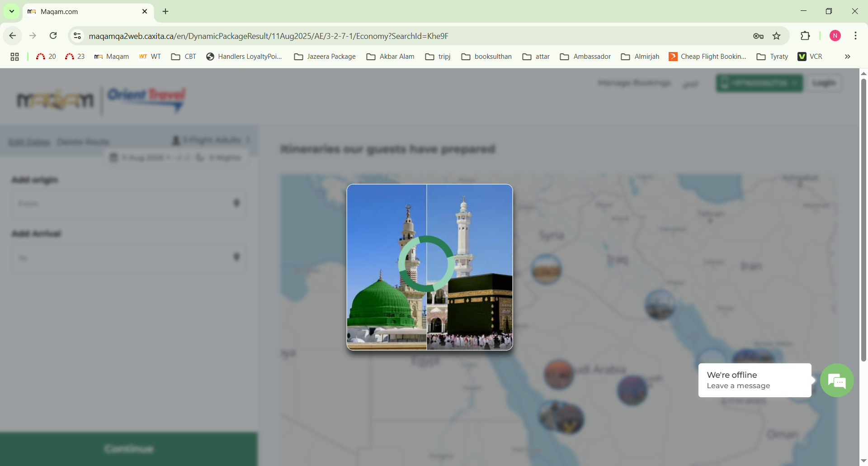Click the browser back arrow
Viewport: 868px width, 466px height.
pyautogui.click(x=13, y=36)
